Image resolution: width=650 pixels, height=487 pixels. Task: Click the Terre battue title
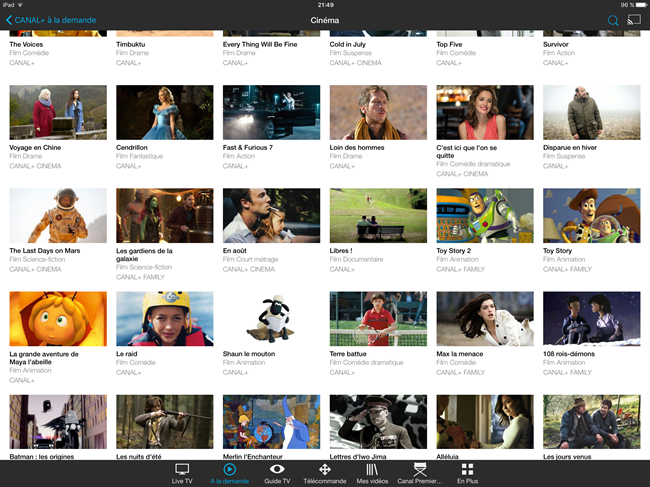click(x=348, y=354)
